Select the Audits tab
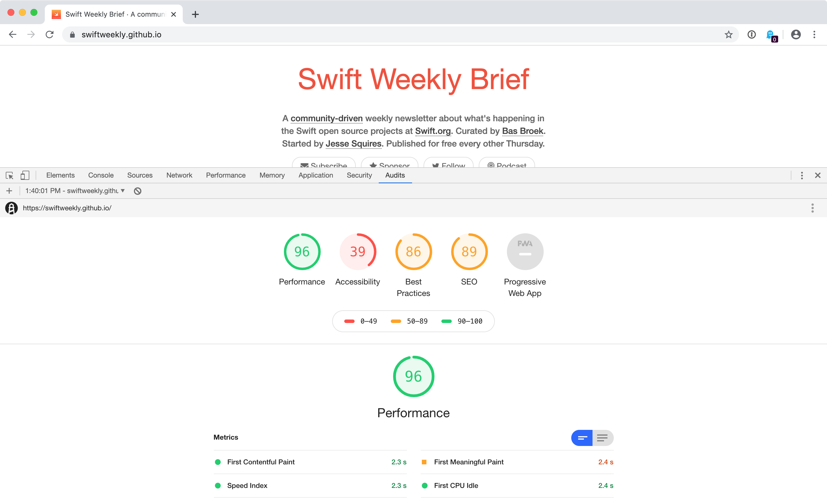827x504 pixels. point(395,175)
